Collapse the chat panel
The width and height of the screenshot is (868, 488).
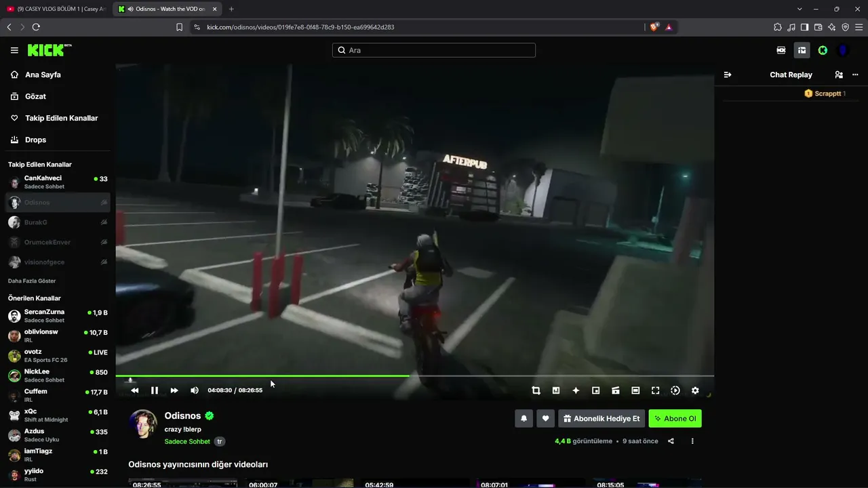tap(728, 75)
